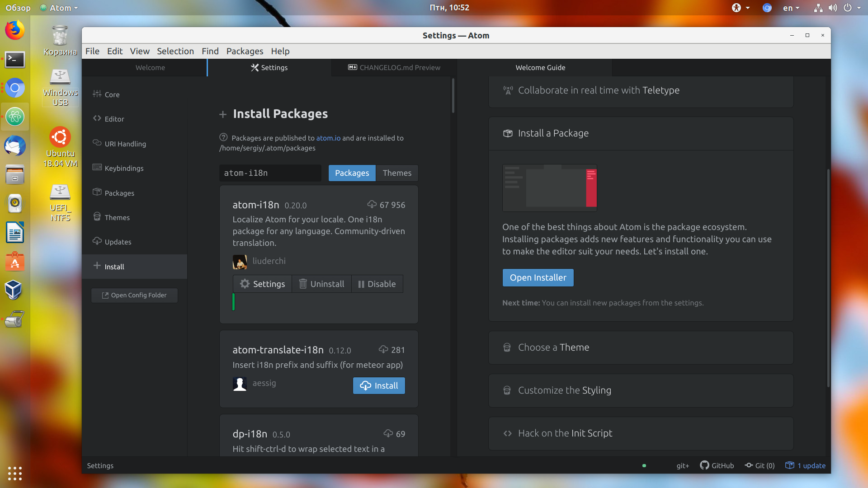Open the Packages menu
The height and width of the screenshot is (488, 868).
(x=245, y=51)
